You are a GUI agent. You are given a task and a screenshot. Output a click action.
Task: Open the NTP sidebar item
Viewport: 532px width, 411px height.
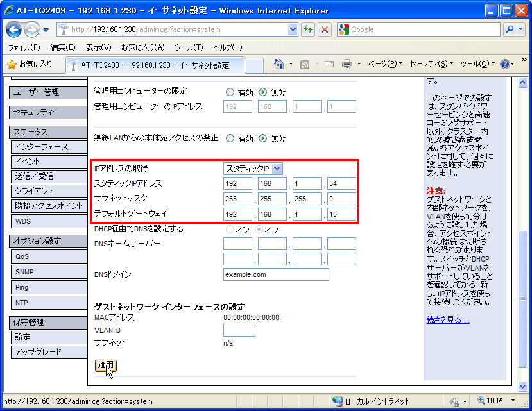pos(49,303)
